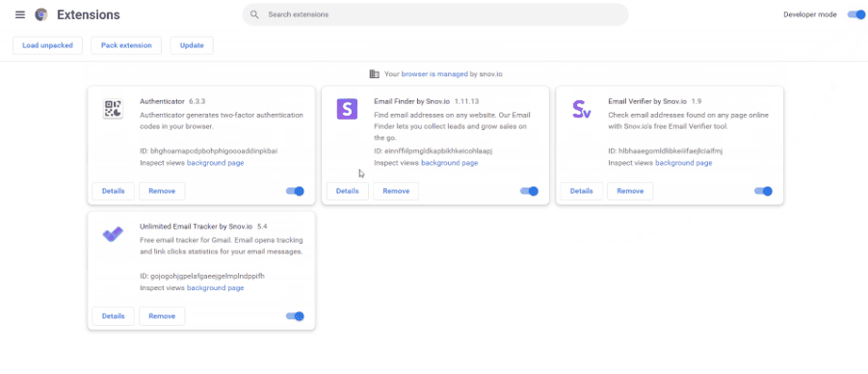This screenshot has height=374, width=868.
Task: Click the Email Finder description text
Action: tap(452, 126)
